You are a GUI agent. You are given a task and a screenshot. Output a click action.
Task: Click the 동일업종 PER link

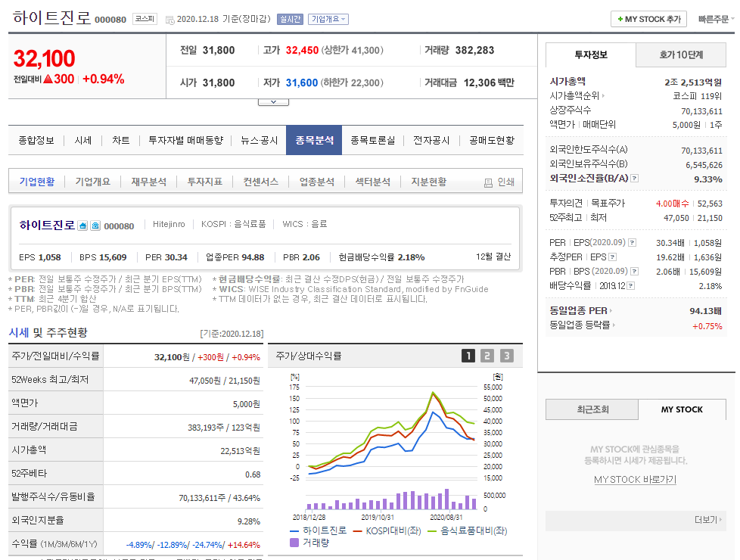(578, 311)
